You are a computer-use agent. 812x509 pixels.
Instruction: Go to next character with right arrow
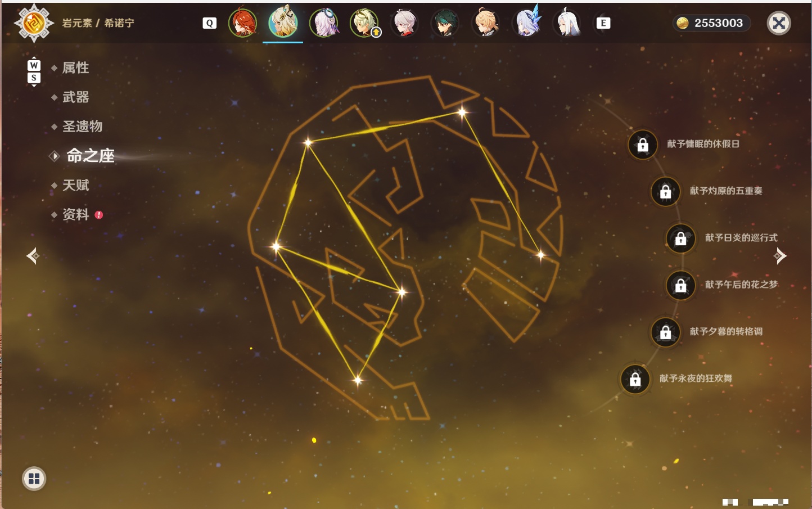click(780, 256)
